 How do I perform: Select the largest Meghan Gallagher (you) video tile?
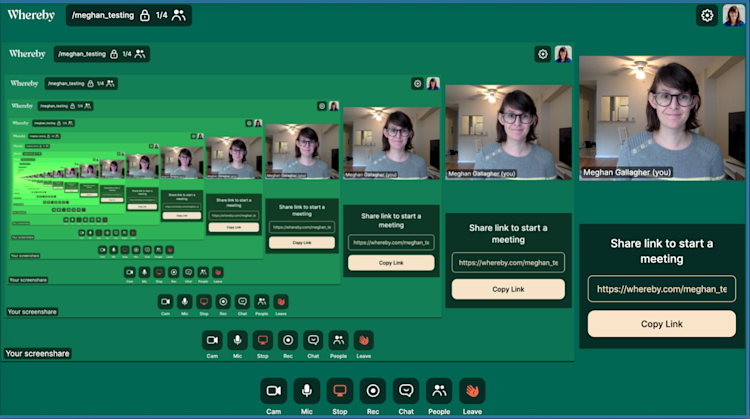pyautogui.click(x=662, y=118)
